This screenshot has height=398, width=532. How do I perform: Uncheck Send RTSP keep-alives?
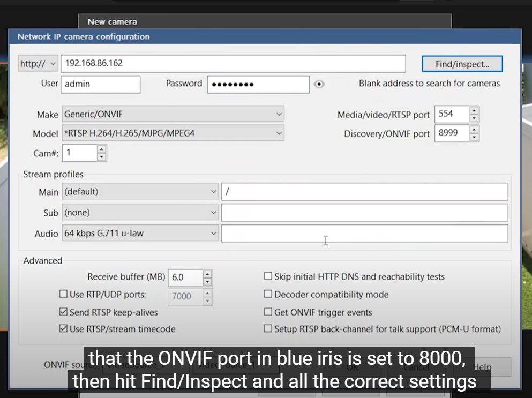click(x=63, y=312)
